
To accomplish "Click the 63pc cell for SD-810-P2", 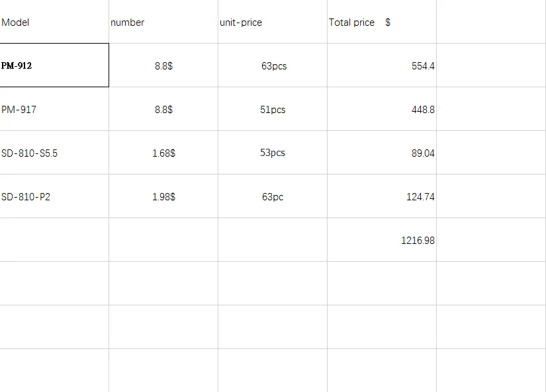I will [x=273, y=196].
